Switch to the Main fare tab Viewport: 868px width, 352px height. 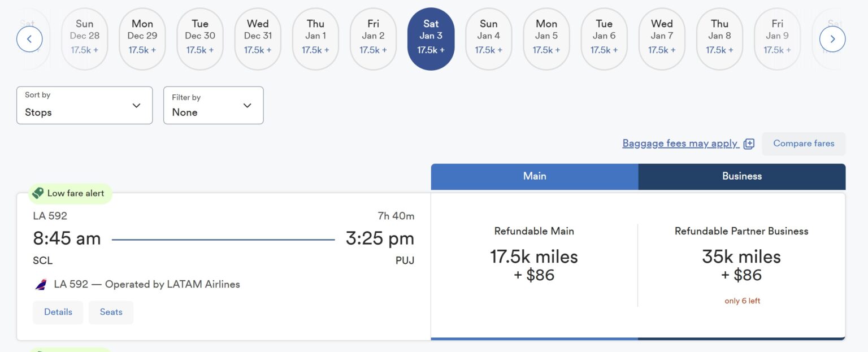534,176
